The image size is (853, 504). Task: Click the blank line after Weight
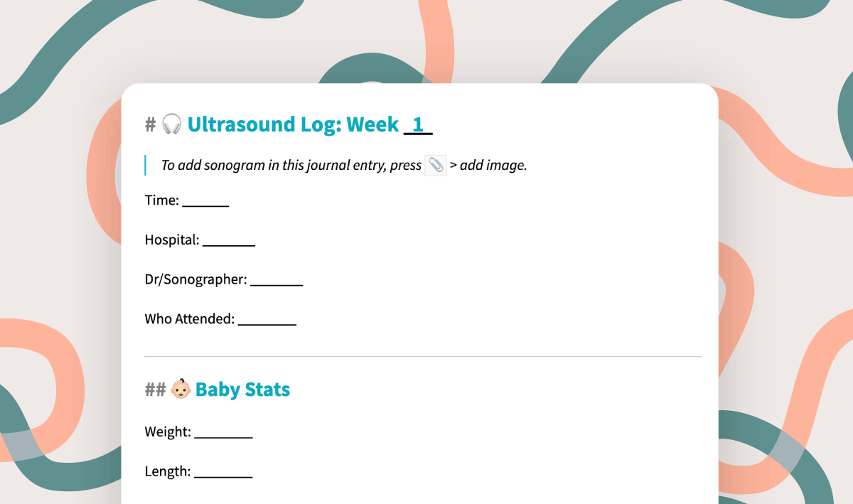click(223, 432)
